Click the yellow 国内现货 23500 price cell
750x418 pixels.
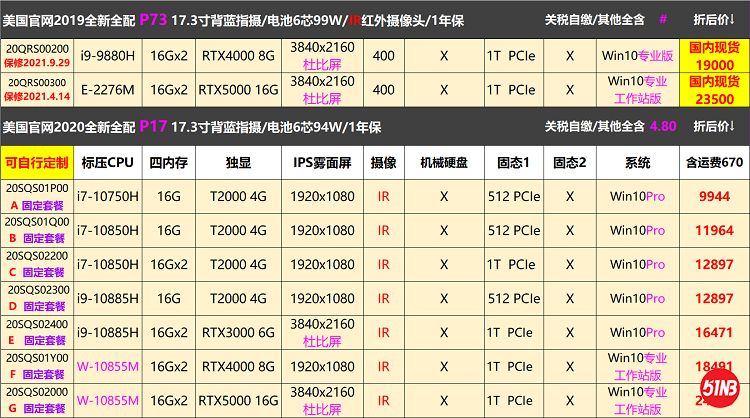point(712,91)
